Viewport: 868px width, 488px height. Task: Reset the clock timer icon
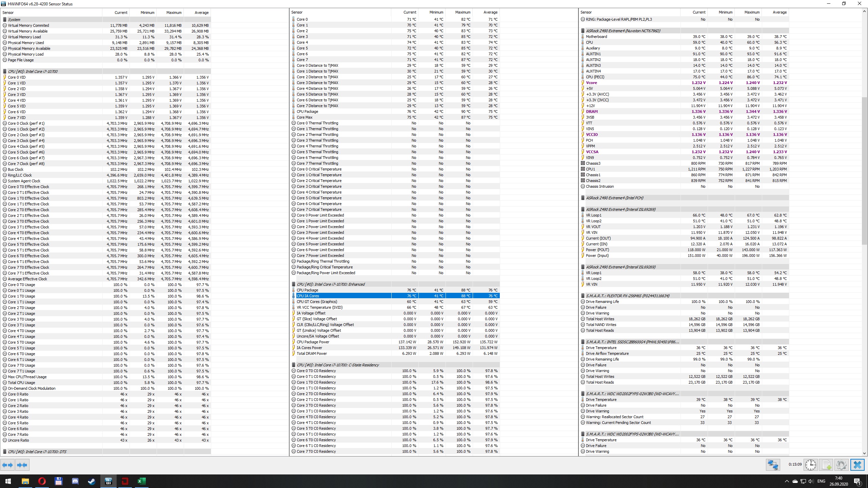[811, 465]
